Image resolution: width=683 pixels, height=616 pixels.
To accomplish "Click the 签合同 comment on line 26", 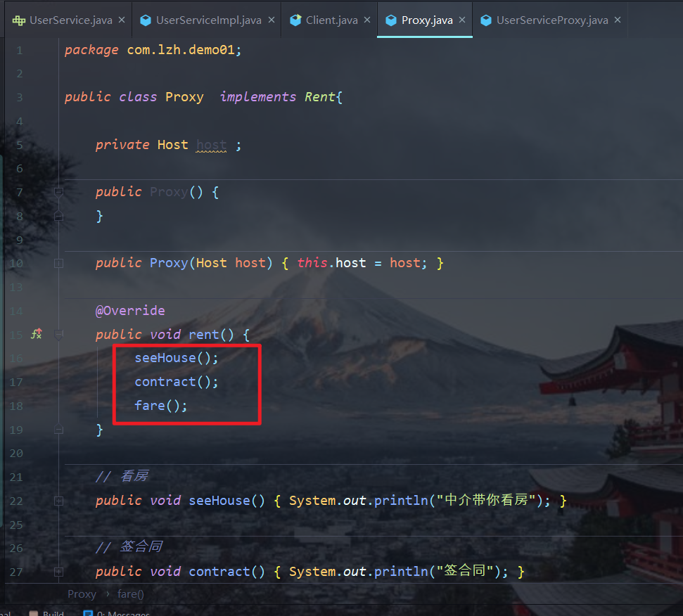I will click(141, 547).
